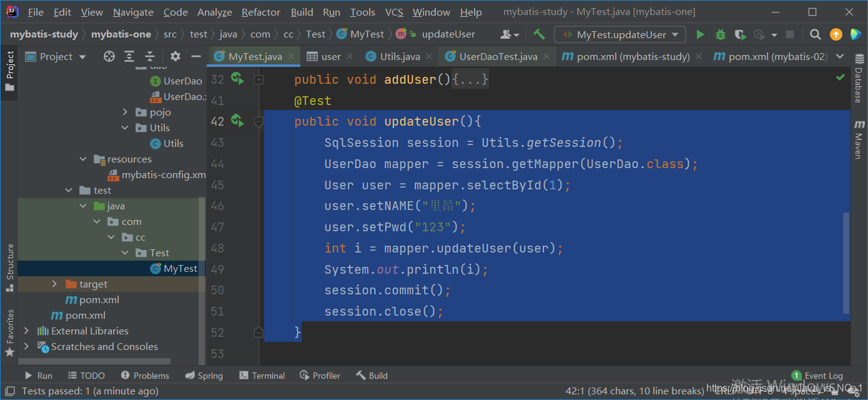Open the Terminal tool window
Screen dimensions: 868x400
tap(262, 376)
